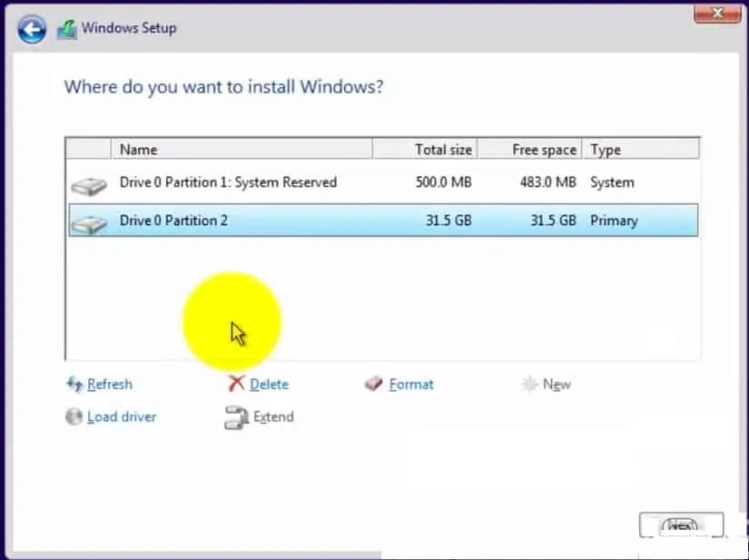Screen dimensions: 749x560
Task: Select the Drive 0 Partition 2 row
Action: (383, 220)
